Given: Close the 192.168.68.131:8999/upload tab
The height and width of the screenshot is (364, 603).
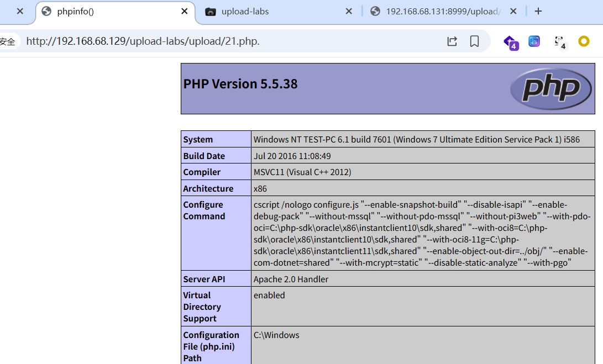Looking at the screenshot, I should pyautogui.click(x=513, y=12).
